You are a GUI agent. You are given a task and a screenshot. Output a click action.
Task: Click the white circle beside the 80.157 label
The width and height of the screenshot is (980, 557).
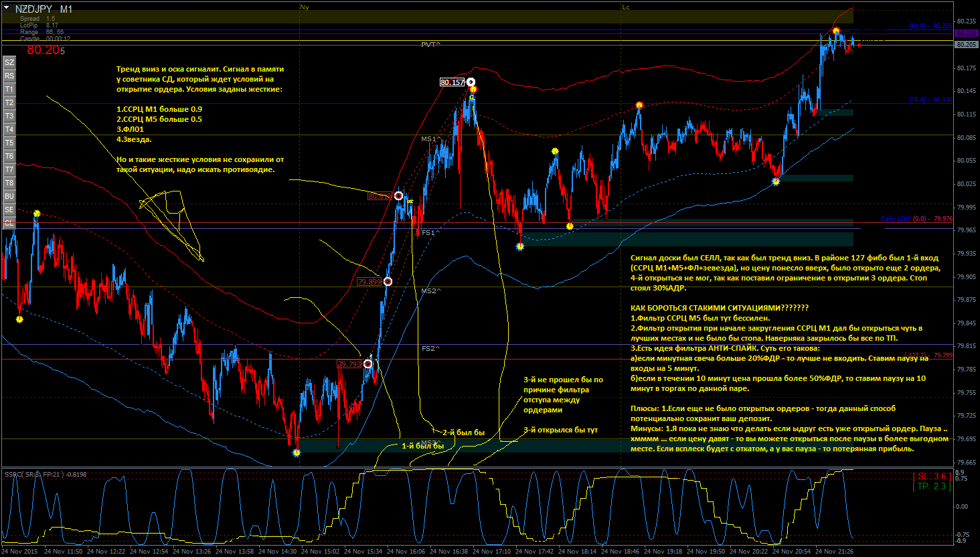pyautogui.click(x=471, y=82)
